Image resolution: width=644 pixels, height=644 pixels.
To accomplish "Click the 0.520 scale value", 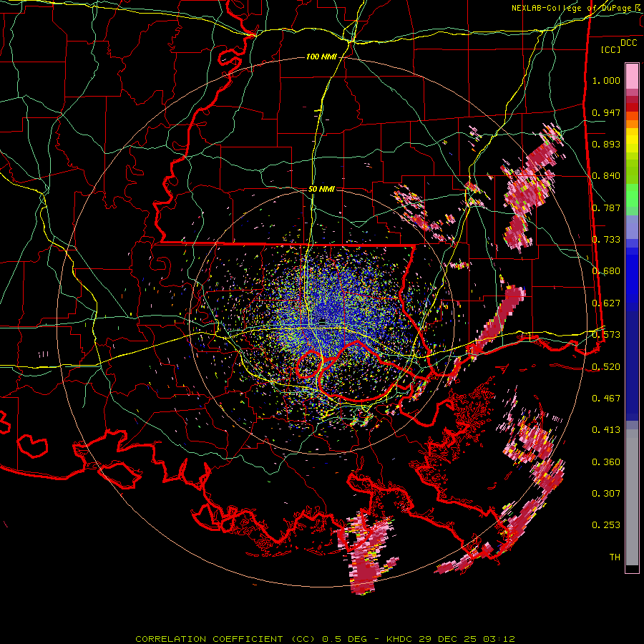I will point(606,366).
